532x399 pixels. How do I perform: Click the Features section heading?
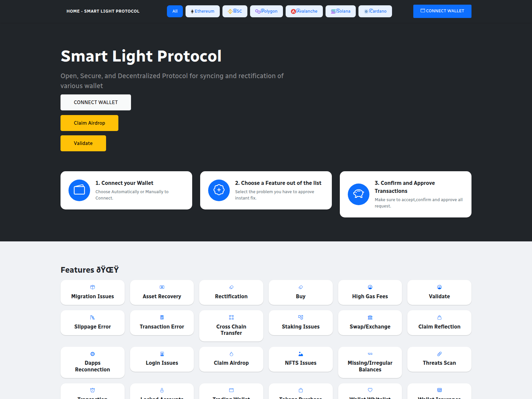90,270
